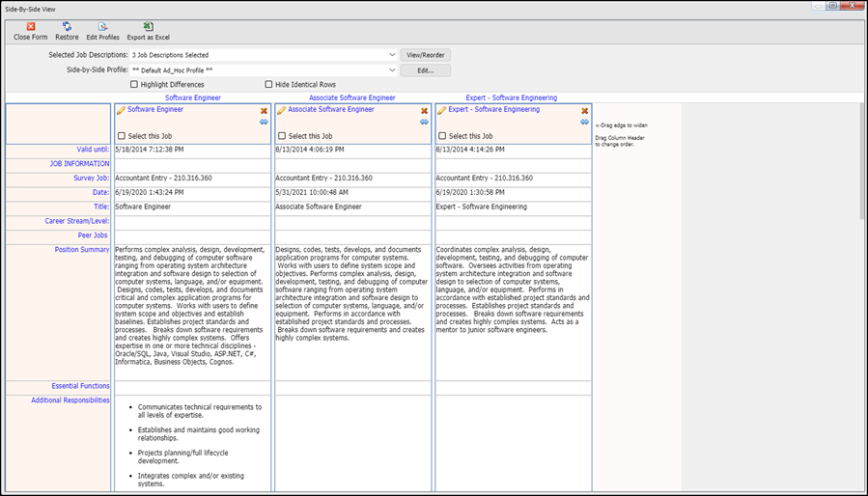This screenshot has width=868, height=496.
Task: Click the Position Summary row label
Action: click(x=82, y=250)
